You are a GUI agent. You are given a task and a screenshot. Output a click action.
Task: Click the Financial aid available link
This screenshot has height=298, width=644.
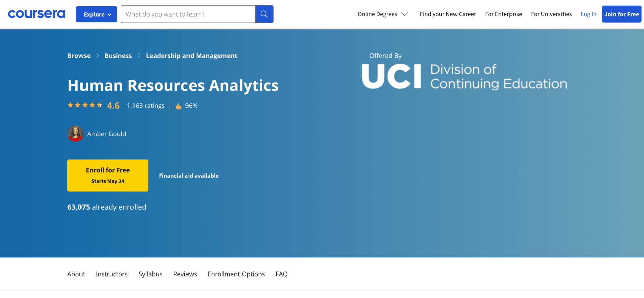point(189,176)
